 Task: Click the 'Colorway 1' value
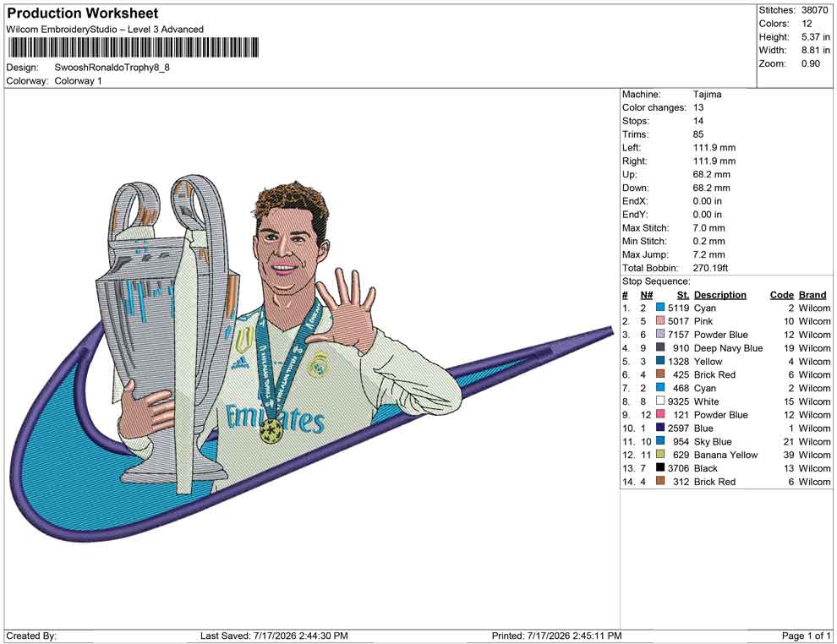click(78, 81)
